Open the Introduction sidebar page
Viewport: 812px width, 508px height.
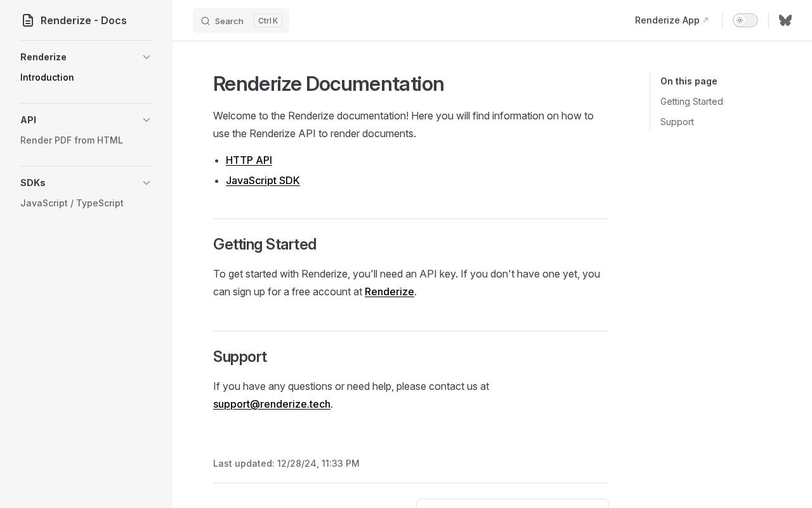(47, 77)
